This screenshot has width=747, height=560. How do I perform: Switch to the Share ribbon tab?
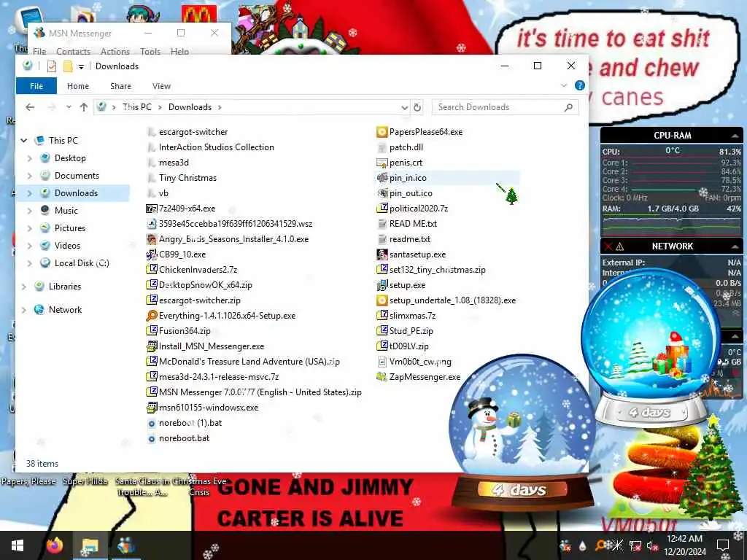point(120,86)
